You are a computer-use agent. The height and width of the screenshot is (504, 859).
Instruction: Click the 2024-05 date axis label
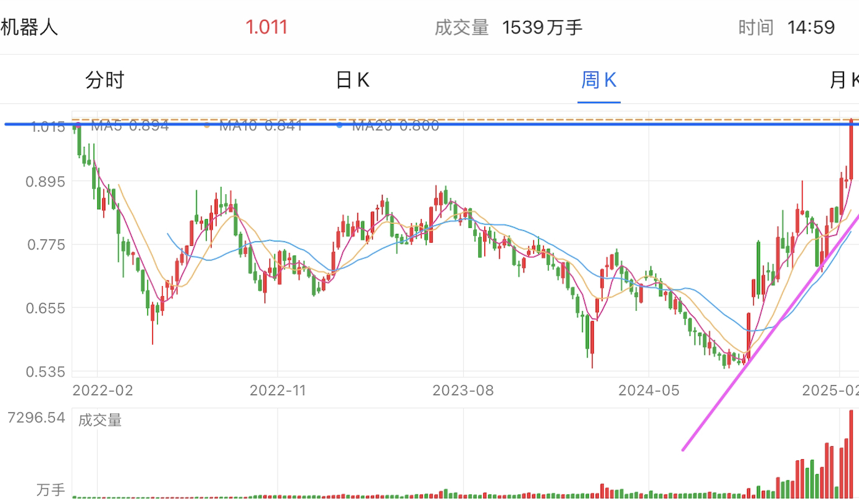tap(649, 391)
